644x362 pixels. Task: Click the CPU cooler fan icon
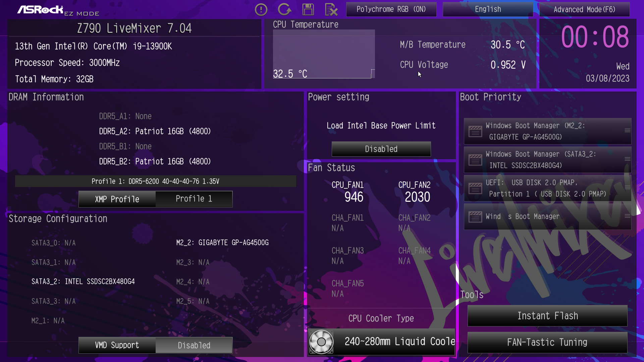coord(321,342)
